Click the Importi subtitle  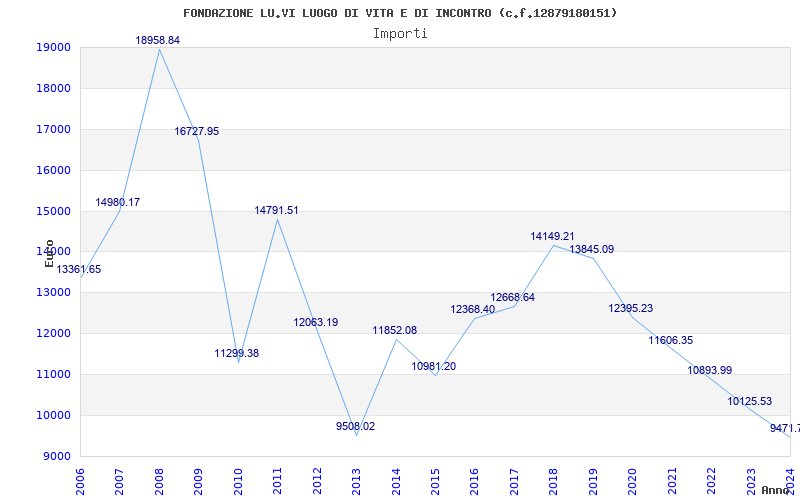pos(400,34)
